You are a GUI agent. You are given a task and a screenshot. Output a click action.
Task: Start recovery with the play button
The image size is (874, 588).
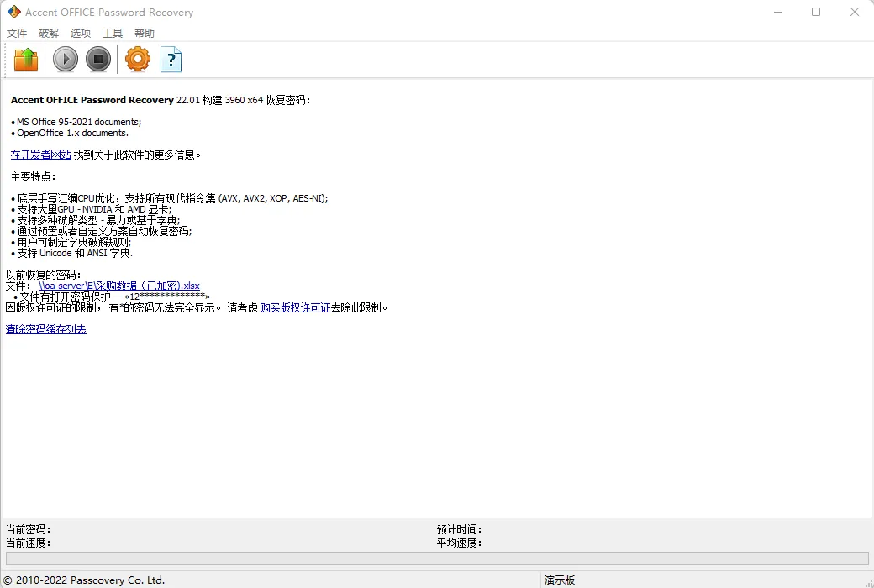(x=66, y=59)
